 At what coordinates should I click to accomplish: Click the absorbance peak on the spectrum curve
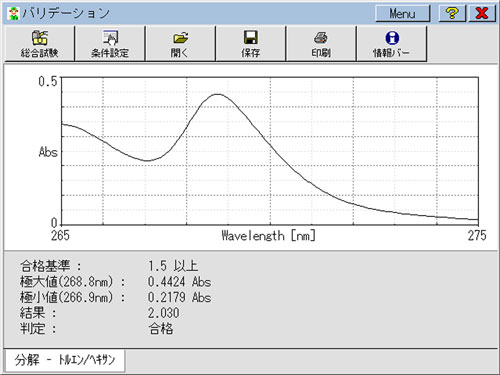[x=217, y=94]
